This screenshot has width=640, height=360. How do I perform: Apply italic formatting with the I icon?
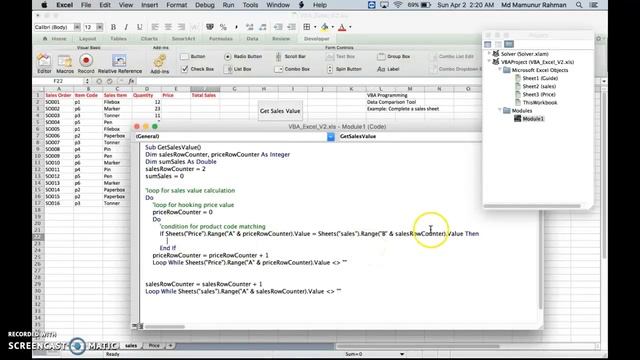(126, 27)
